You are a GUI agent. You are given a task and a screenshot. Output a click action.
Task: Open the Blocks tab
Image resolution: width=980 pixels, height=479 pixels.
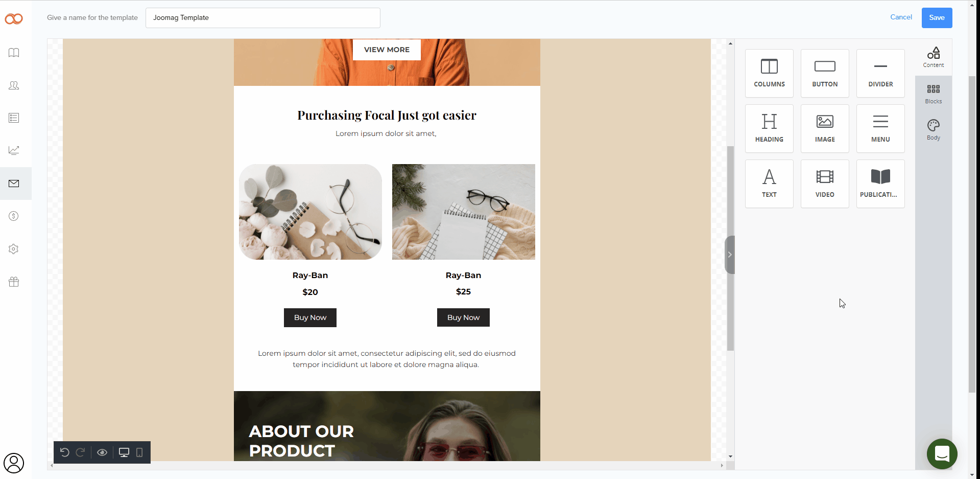tap(934, 94)
